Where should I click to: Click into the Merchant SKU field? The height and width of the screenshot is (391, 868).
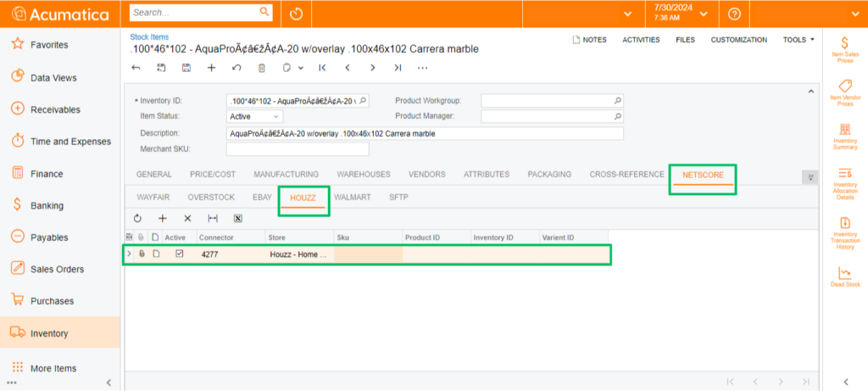point(298,149)
